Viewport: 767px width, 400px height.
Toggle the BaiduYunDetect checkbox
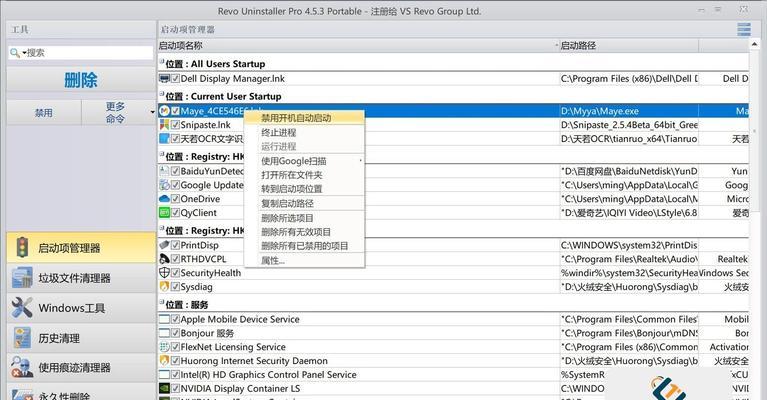175,171
